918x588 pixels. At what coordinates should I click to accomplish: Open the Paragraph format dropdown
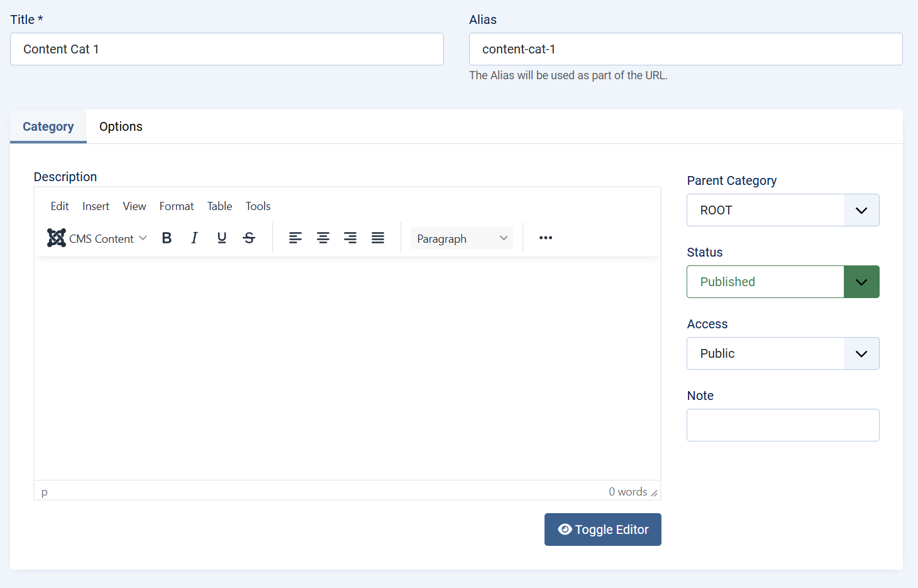(x=462, y=238)
